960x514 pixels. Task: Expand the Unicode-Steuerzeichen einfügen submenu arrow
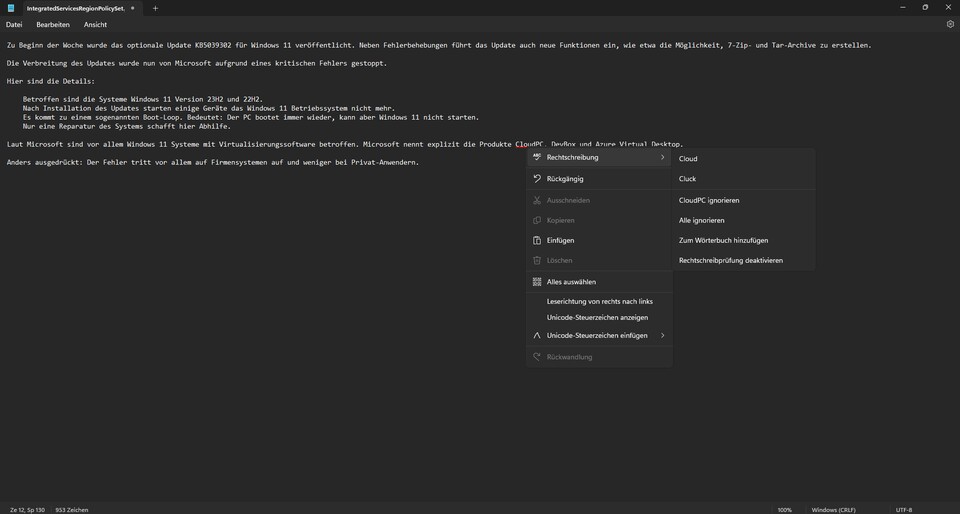662,336
